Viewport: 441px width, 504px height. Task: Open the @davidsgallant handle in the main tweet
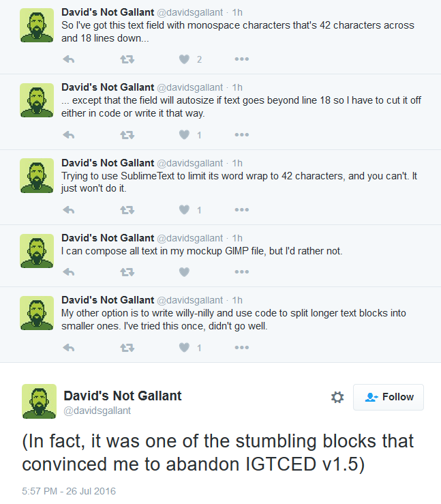pos(97,411)
